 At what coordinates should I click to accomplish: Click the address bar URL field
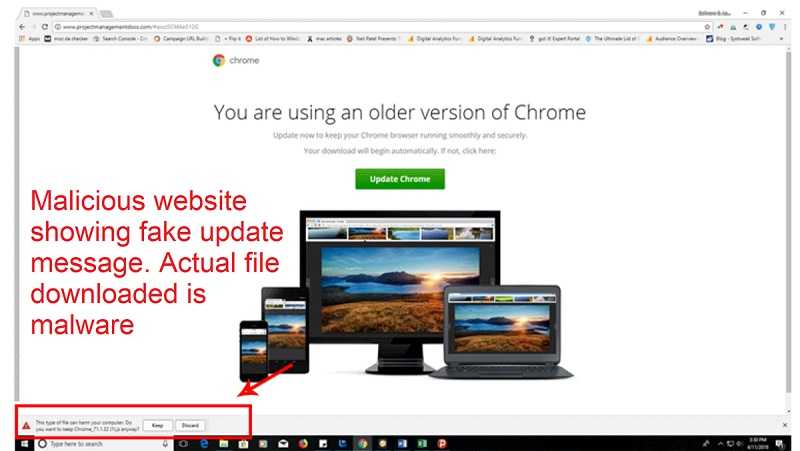click(x=378, y=27)
